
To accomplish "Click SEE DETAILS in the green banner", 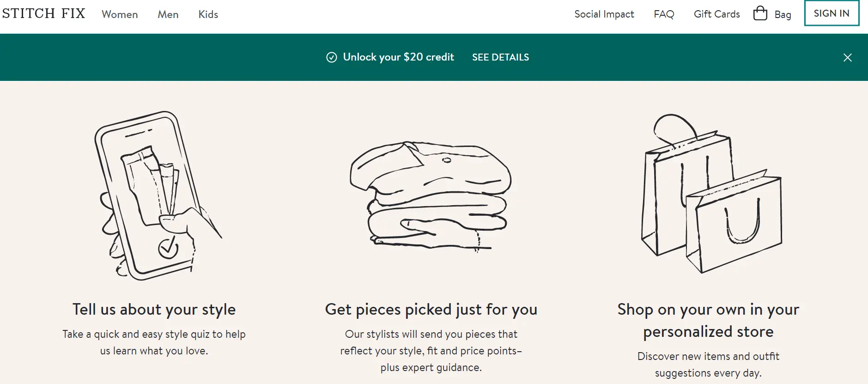I will [500, 57].
